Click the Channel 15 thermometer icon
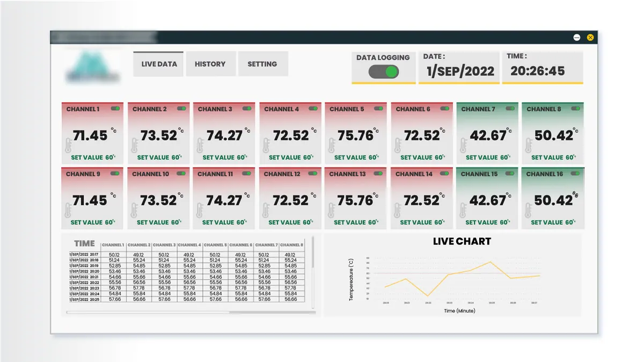 pyautogui.click(x=463, y=211)
